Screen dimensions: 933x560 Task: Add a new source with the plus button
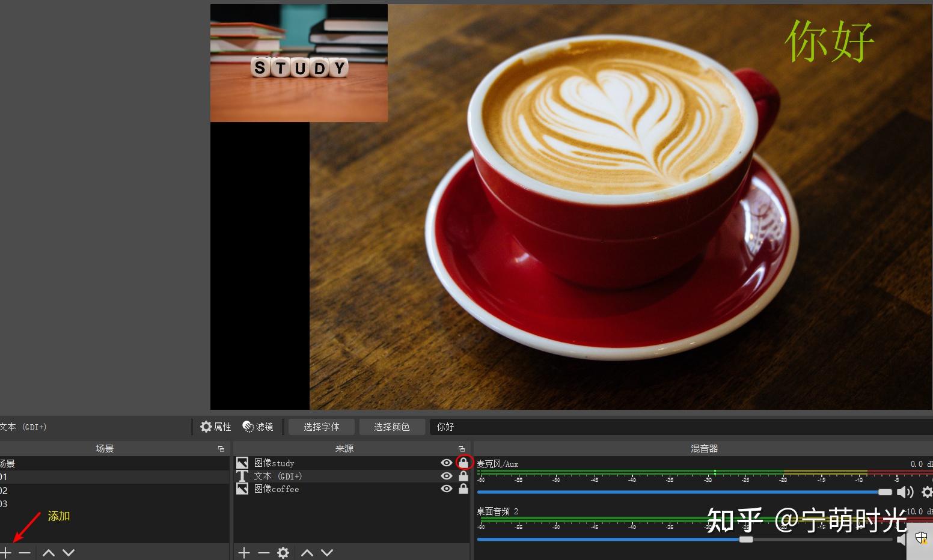244,552
